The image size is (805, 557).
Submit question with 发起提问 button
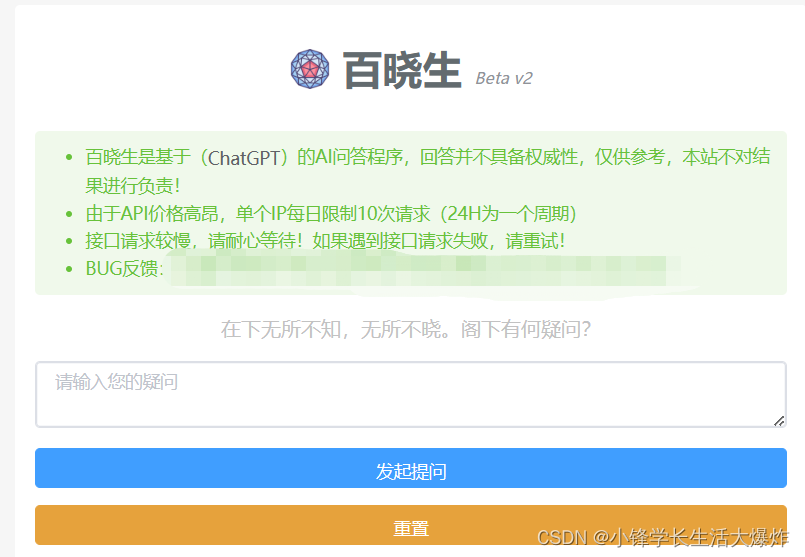[x=411, y=468]
